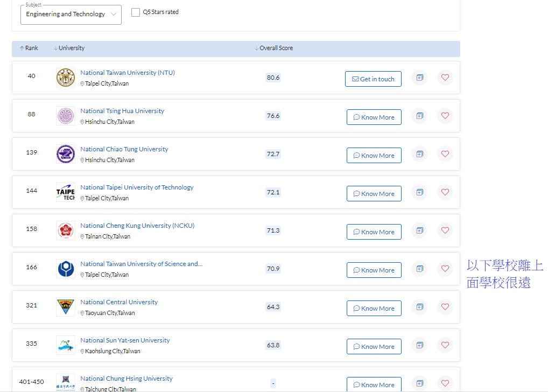Click Know More for National Central University

click(374, 309)
